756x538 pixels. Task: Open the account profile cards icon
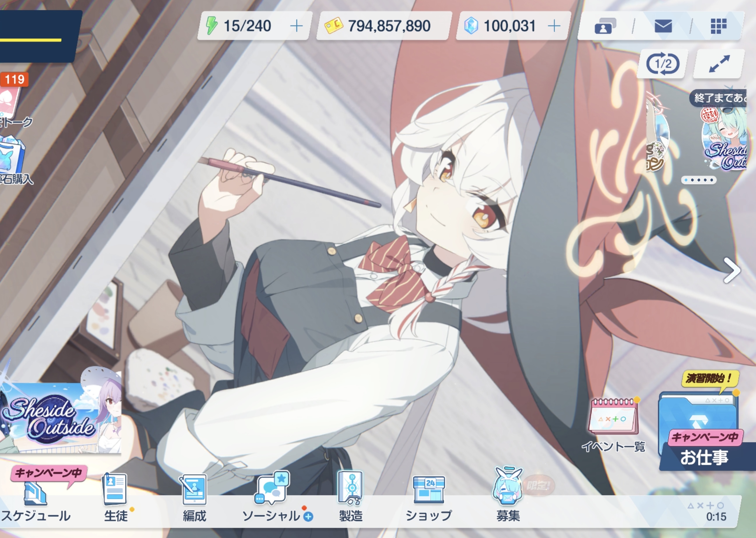(x=605, y=26)
